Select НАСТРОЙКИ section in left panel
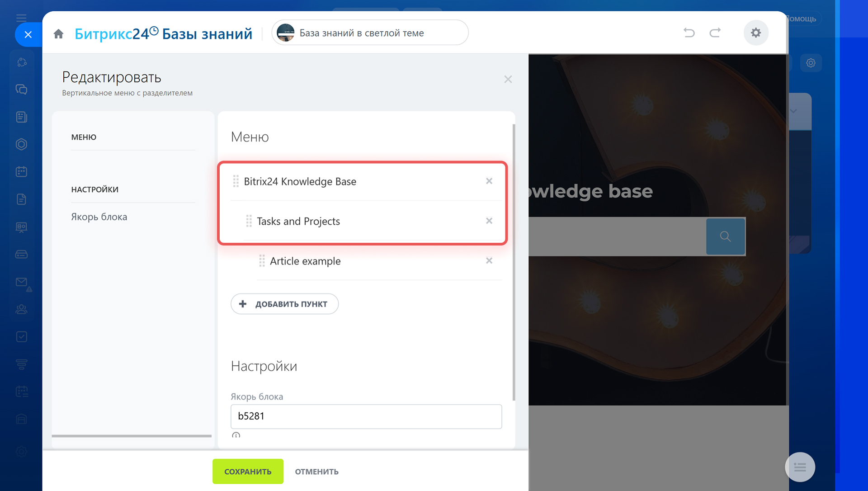This screenshot has width=868, height=491. point(94,189)
